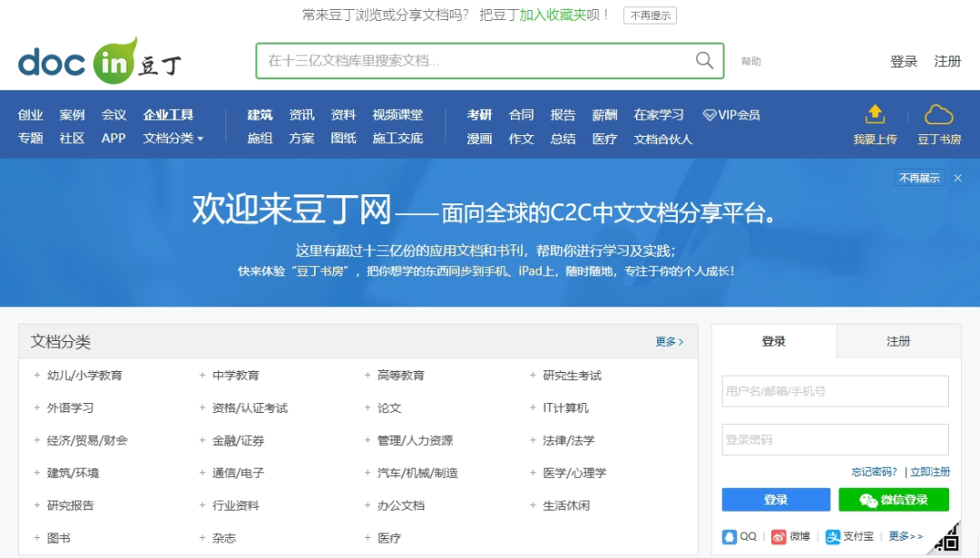Log in with the Weibo icon
This screenshot has width=980, height=558.
(x=779, y=537)
